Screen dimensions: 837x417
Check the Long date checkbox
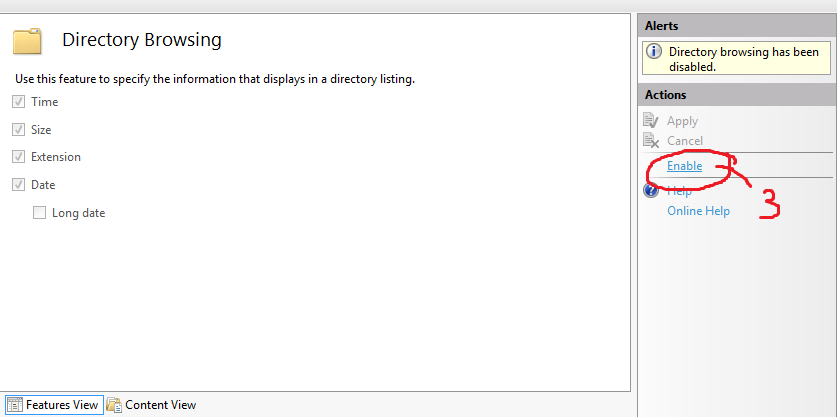pyautogui.click(x=40, y=213)
